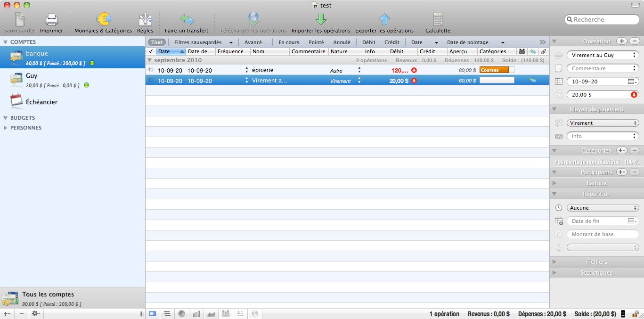Open the gear actions menu
This screenshot has width=644, height=319.
click(x=36, y=314)
